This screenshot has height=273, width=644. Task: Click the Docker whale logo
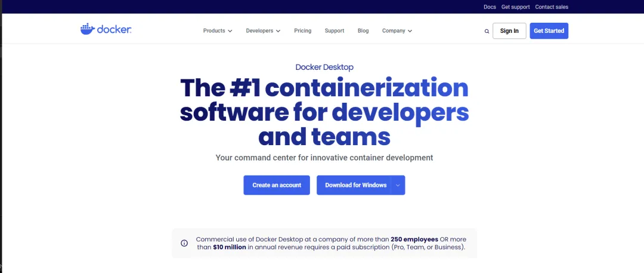click(106, 29)
